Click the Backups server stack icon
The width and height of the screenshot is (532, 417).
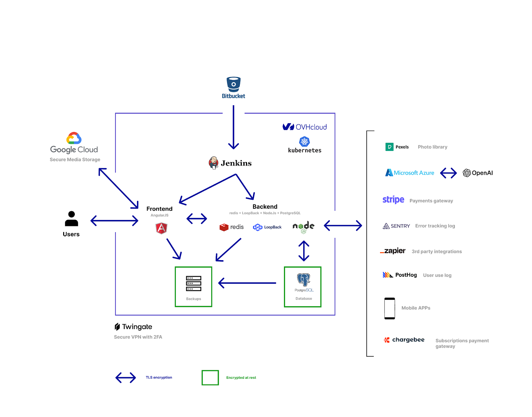pyautogui.click(x=194, y=283)
